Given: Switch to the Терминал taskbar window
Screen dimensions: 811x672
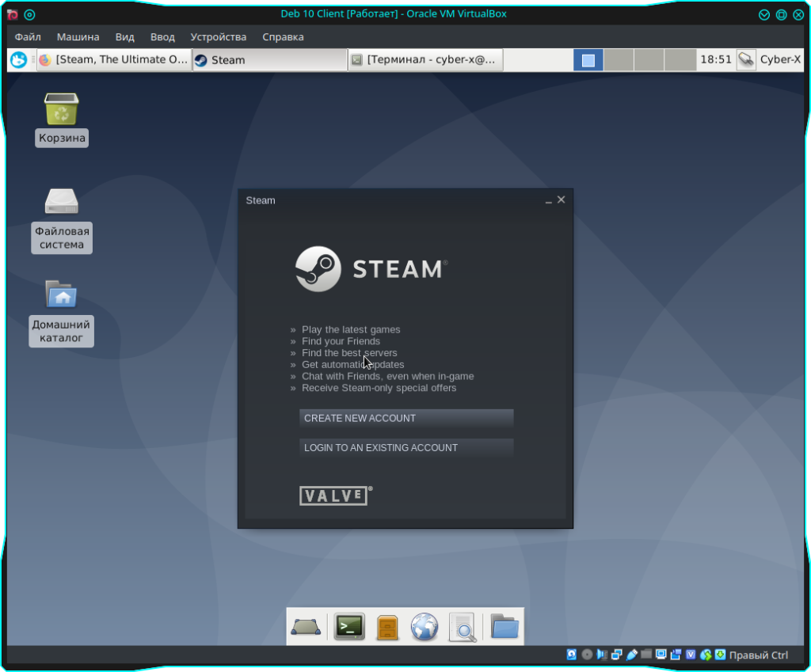Looking at the screenshot, I should point(425,60).
